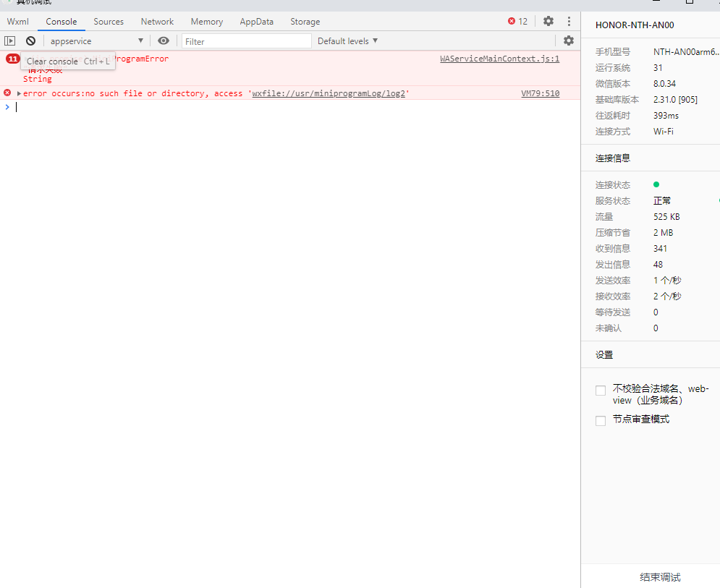Open console settings gear in filter bar
This screenshot has height=588, width=720.
tap(569, 41)
